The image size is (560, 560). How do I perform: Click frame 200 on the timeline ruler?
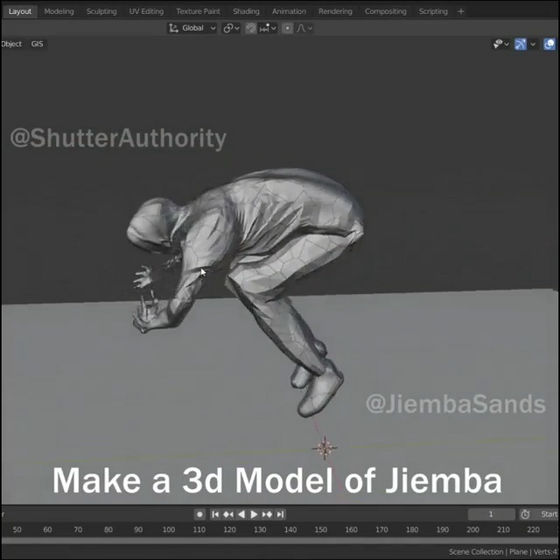pyautogui.click(x=473, y=529)
